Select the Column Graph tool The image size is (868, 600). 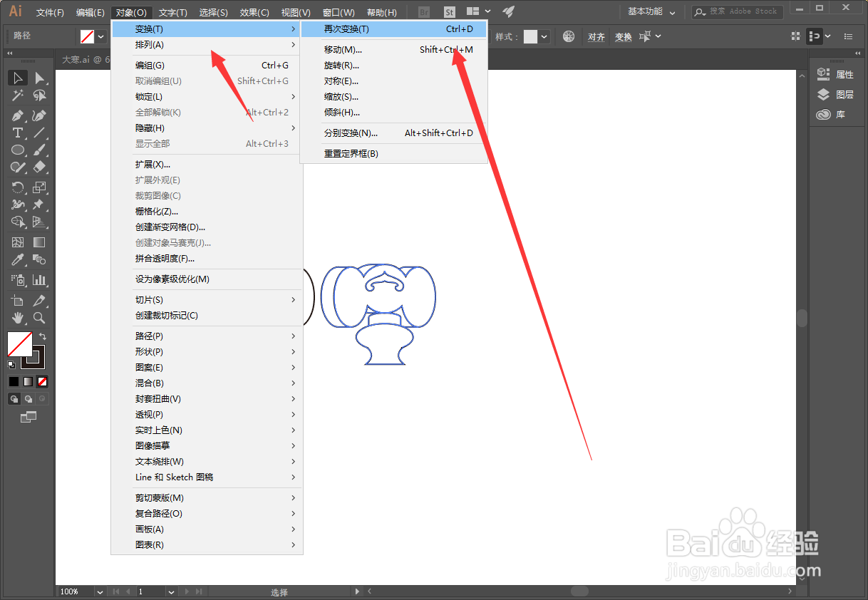[39, 280]
